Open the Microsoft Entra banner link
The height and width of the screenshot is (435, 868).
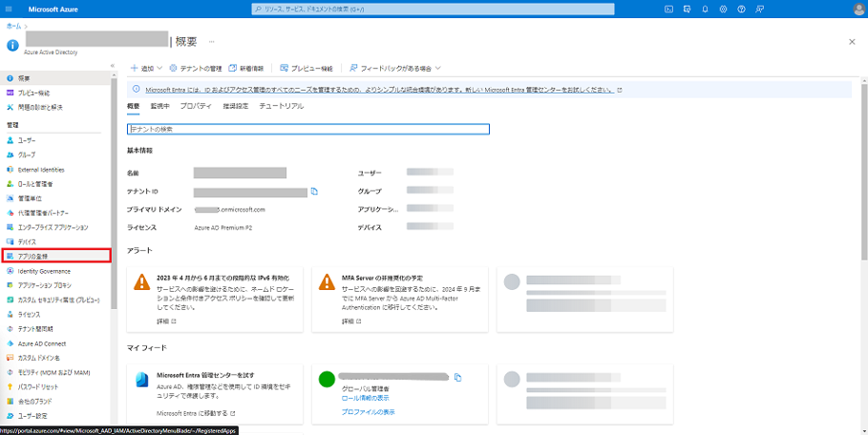pyautogui.click(x=379, y=90)
